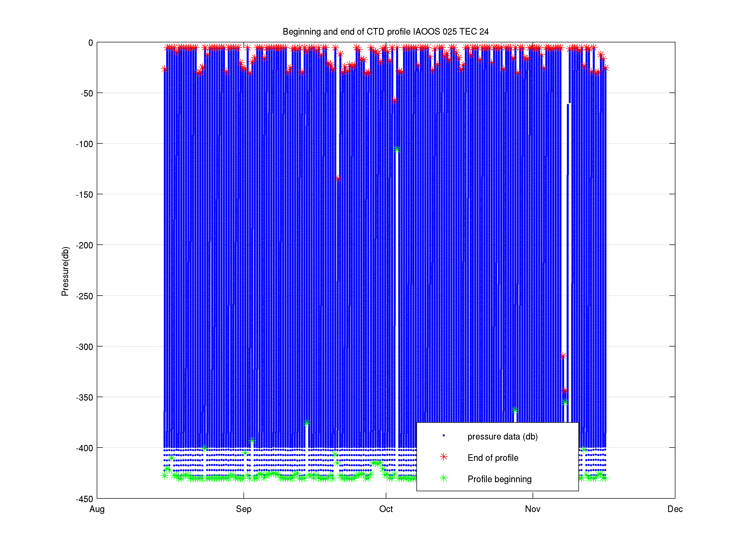Click the Dec x-axis tick label
Viewport: 746px width, 560px height.
point(675,509)
